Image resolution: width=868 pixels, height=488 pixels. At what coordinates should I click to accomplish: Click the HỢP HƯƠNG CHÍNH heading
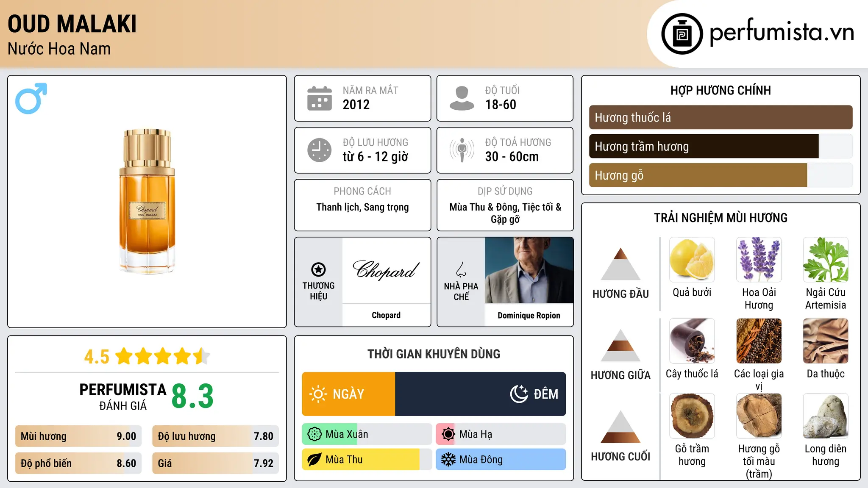[721, 90]
